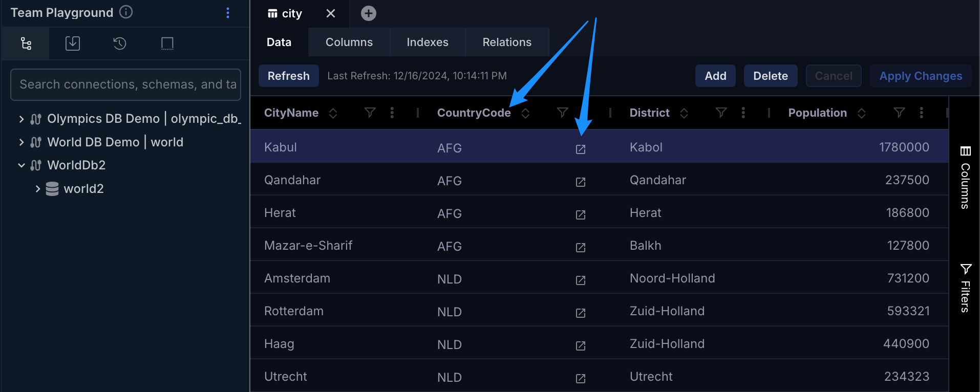The width and height of the screenshot is (980, 392).
Task: Add a new tab with plus icon
Action: pos(368,14)
